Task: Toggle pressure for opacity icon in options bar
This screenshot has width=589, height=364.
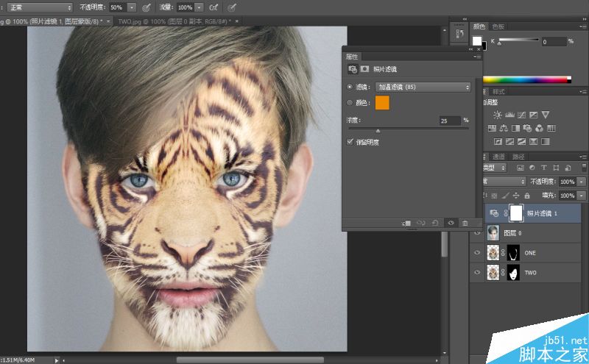Action: 147,7
